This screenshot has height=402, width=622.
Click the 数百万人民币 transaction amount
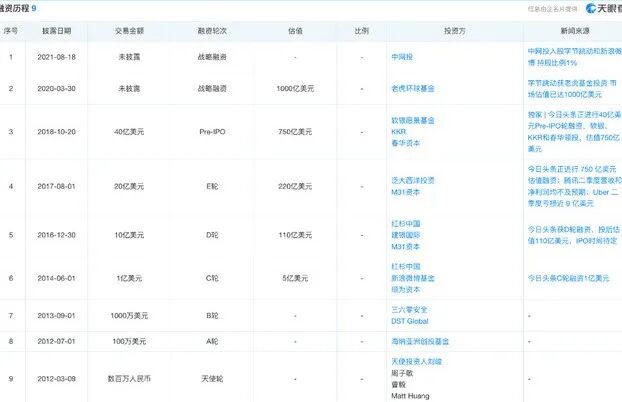click(129, 379)
